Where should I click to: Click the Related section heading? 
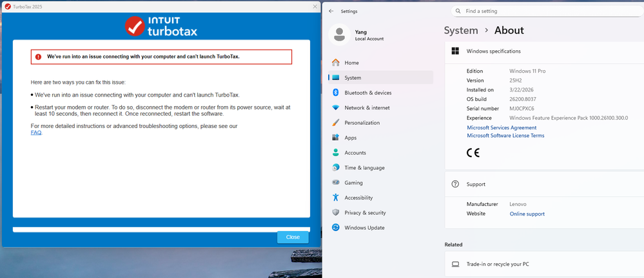453,245
